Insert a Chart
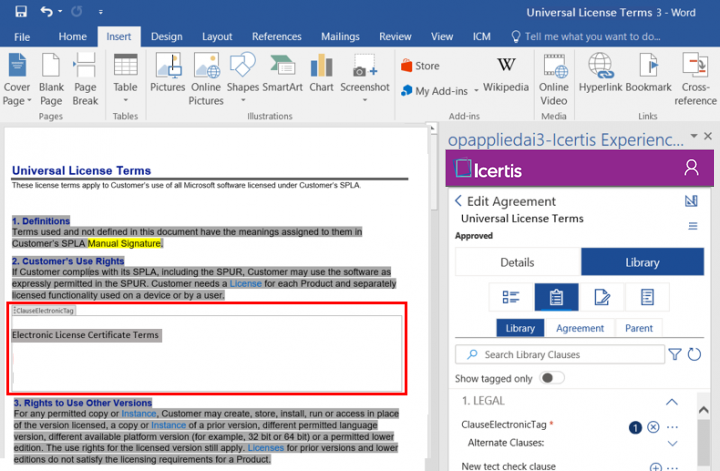720x471 pixels. tap(321, 73)
